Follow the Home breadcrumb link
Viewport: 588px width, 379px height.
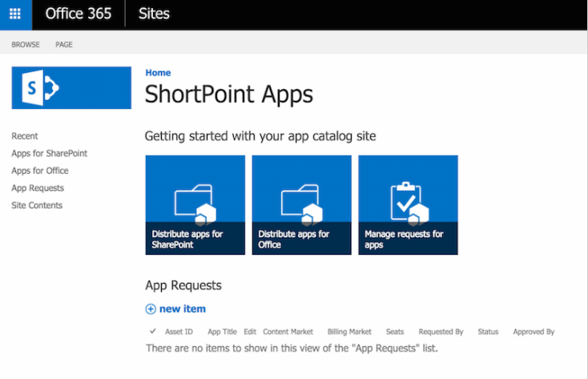coord(159,72)
